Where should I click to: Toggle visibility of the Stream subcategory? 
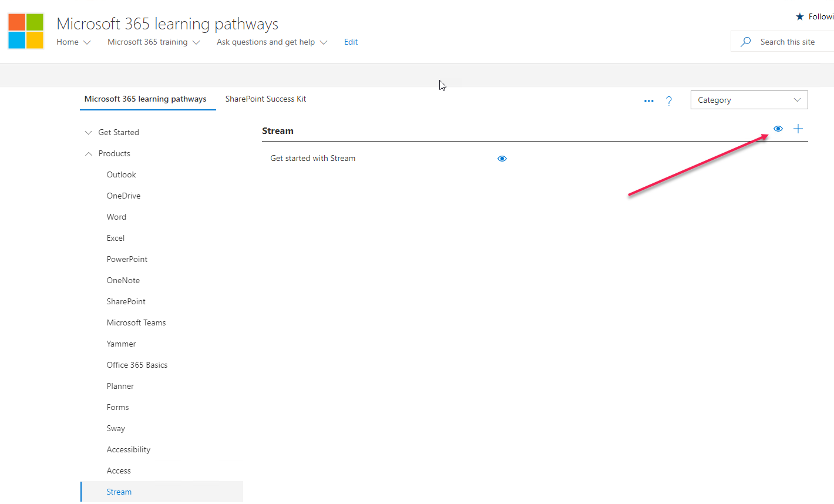[778, 129]
